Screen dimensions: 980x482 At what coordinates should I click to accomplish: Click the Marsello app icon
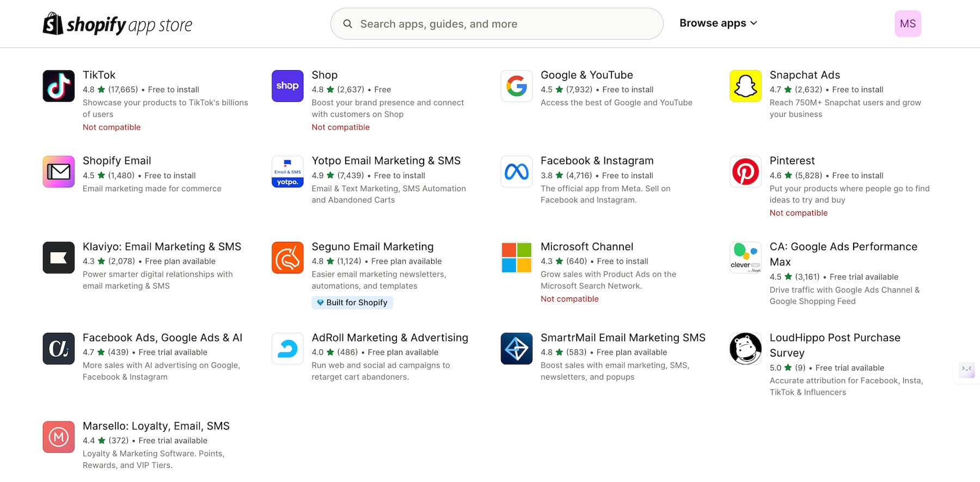pos(59,437)
